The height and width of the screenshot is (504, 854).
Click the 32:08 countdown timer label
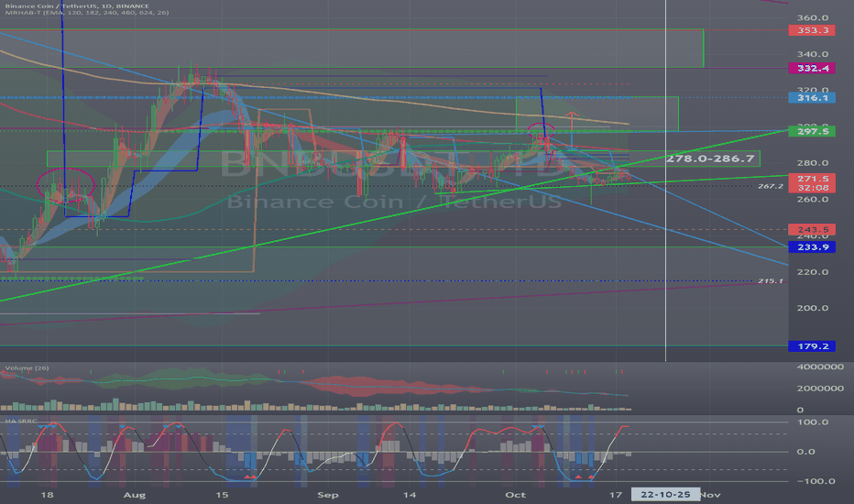pyautogui.click(x=812, y=188)
